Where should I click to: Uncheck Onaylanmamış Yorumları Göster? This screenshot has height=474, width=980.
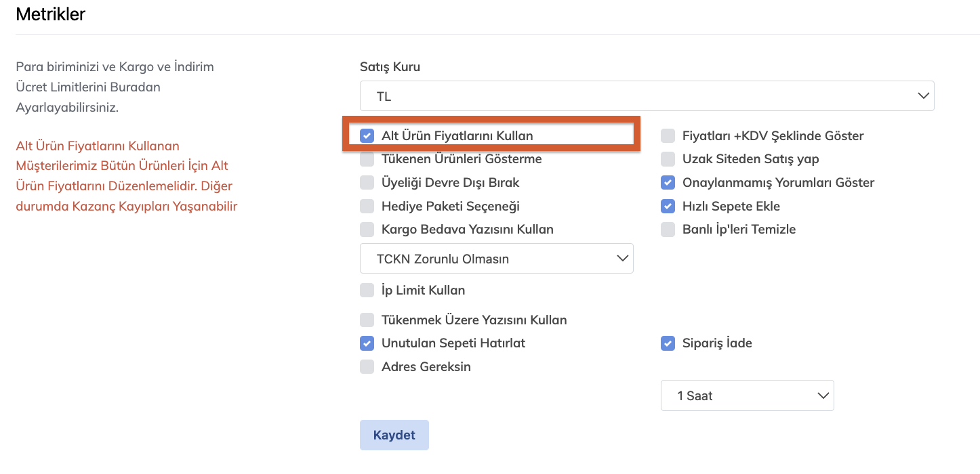click(x=668, y=183)
